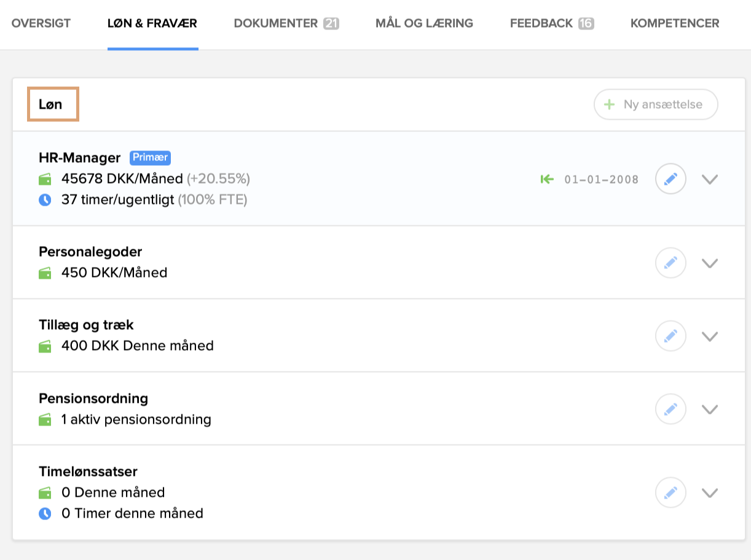Switch to the Oversigt tab
Screen dimensions: 751x560
(41, 24)
